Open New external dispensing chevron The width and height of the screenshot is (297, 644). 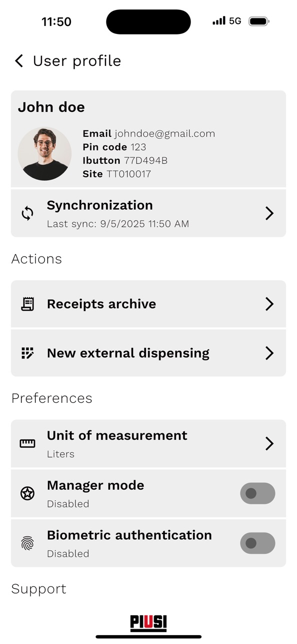click(269, 353)
